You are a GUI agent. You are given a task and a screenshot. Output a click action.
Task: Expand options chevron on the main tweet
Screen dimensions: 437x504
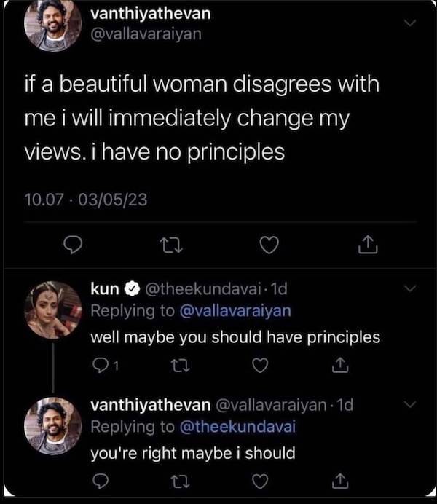[x=412, y=24]
